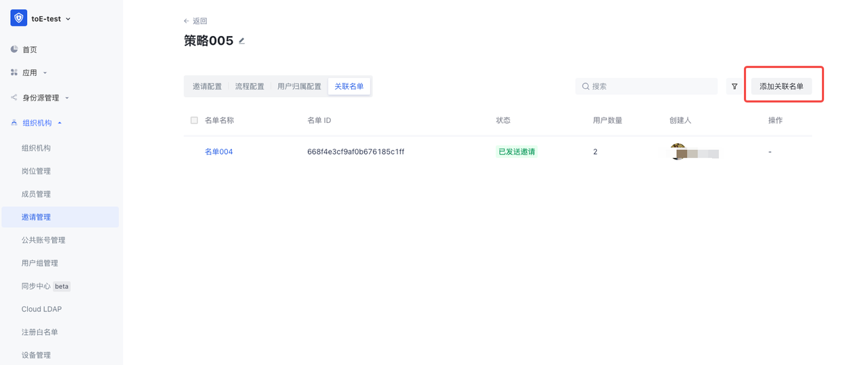The width and height of the screenshot is (868, 365).
Task: Switch to the 流程配置 tab
Action: 250,86
